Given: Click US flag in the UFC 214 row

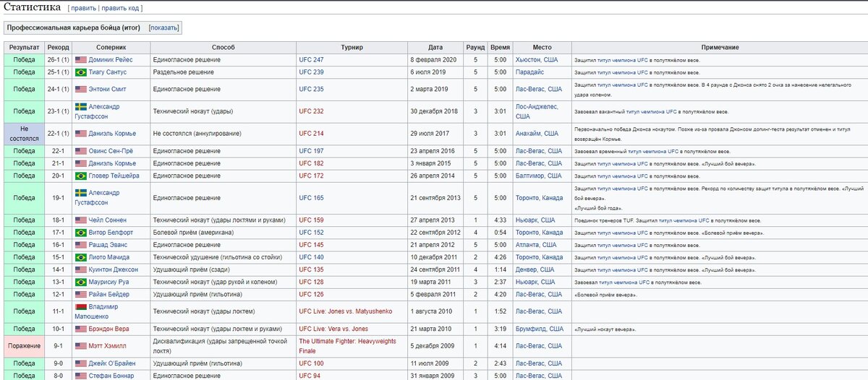Looking at the screenshot, I should 81,134.
